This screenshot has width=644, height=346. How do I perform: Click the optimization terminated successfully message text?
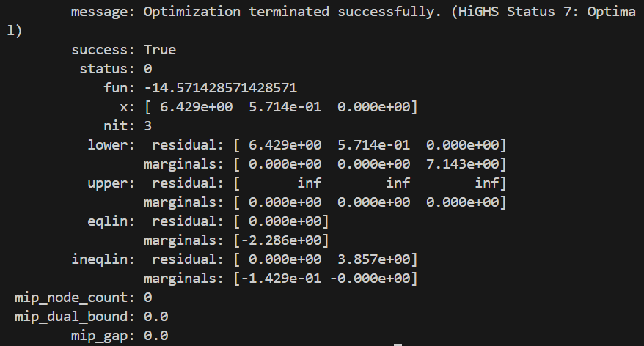(x=292, y=12)
